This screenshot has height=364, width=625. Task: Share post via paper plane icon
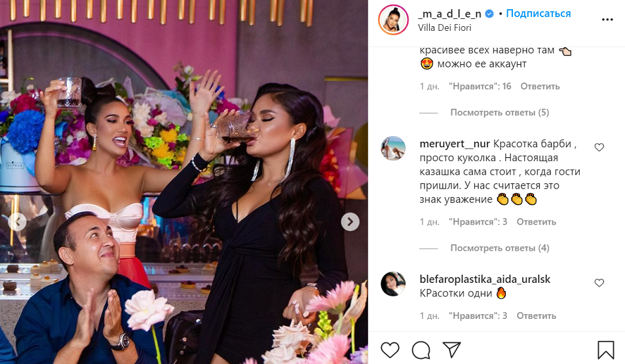coord(452,350)
